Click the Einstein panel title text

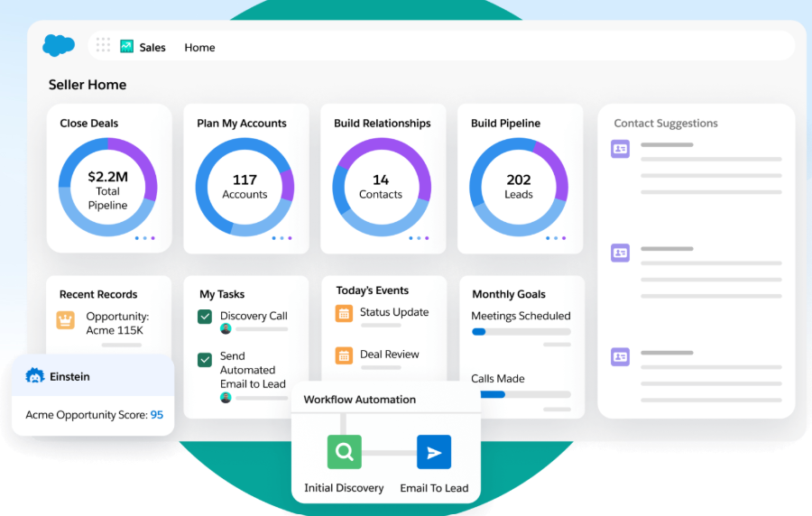point(69,376)
